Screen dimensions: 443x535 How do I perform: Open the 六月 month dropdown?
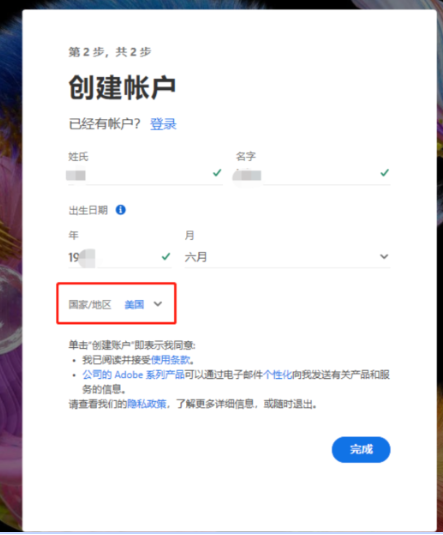tap(287, 257)
